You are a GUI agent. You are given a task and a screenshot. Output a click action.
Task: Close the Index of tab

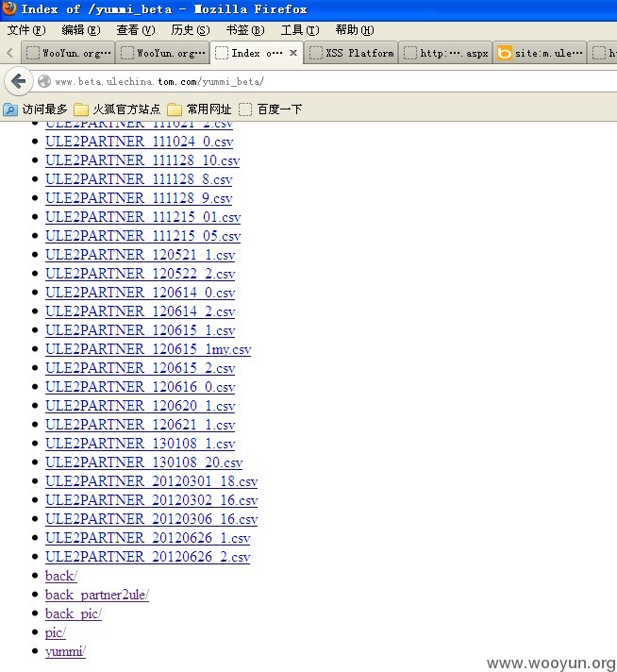(293, 53)
